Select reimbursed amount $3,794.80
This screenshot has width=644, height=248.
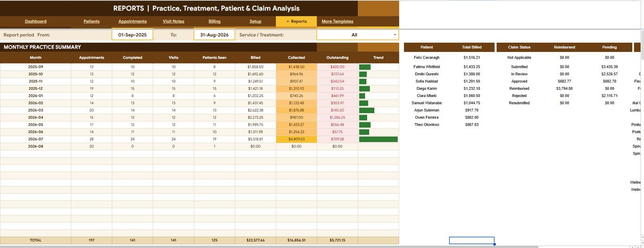[x=564, y=89]
